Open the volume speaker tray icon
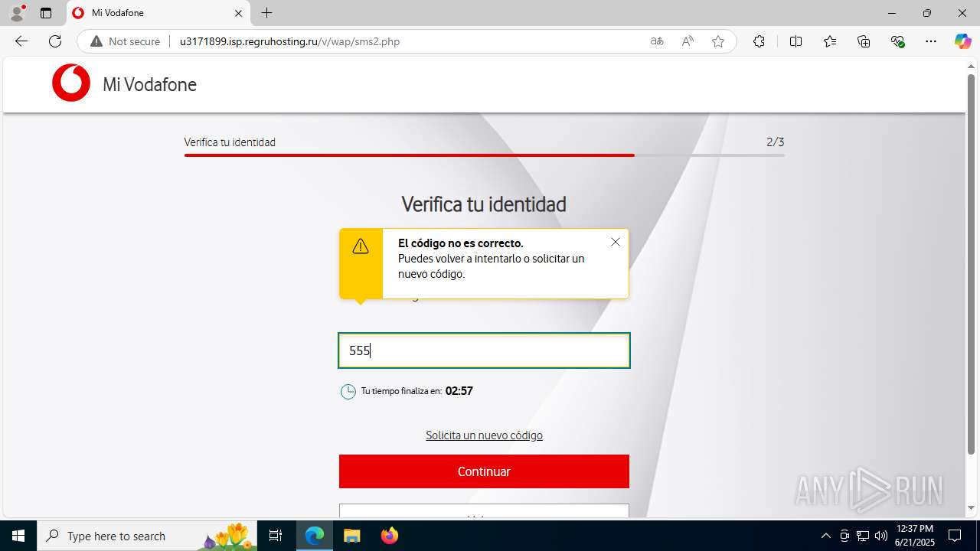The image size is (980, 551). [x=880, y=536]
